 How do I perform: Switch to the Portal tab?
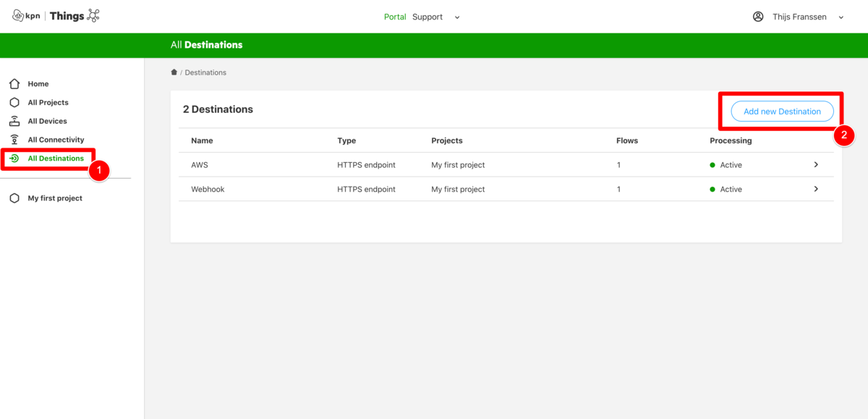pyautogui.click(x=395, y=17)
